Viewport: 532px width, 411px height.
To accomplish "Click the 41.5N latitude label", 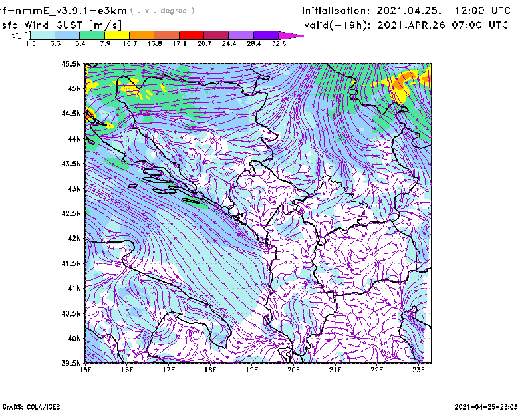I will pyautogui.click(x=71, y=263).
